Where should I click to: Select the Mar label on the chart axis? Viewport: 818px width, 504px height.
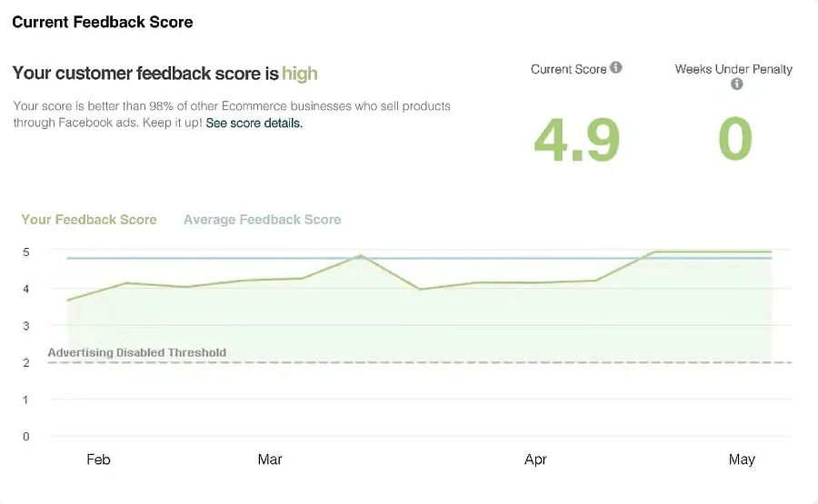tap(270, 460)
